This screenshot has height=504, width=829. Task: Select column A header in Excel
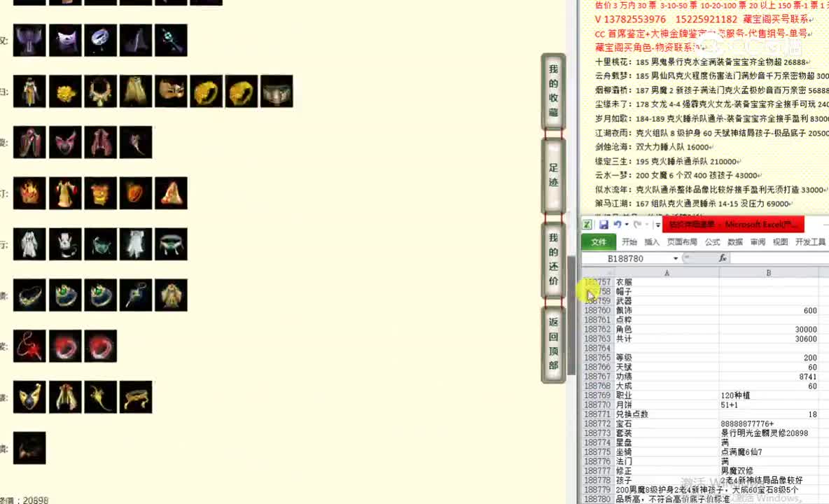[667, 272]
